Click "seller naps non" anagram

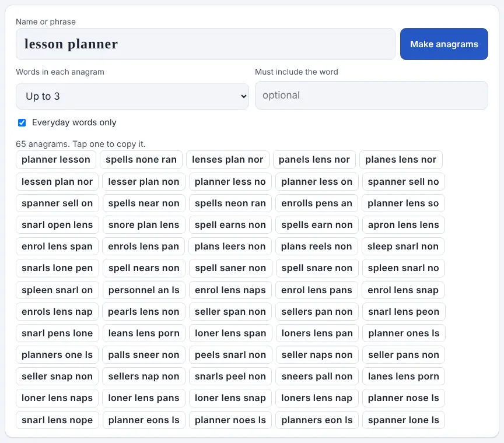point(317,354)
